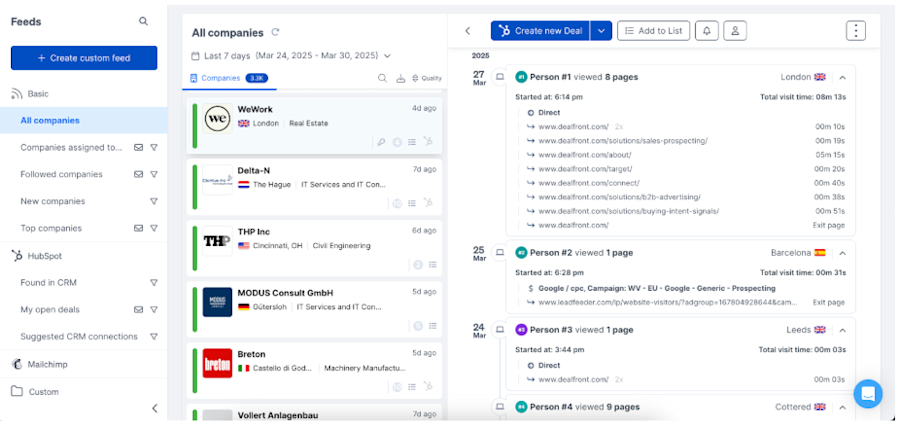Open the Followed companies feed
The width and height of the screenshot is (900, 428).
coord(61,174)
